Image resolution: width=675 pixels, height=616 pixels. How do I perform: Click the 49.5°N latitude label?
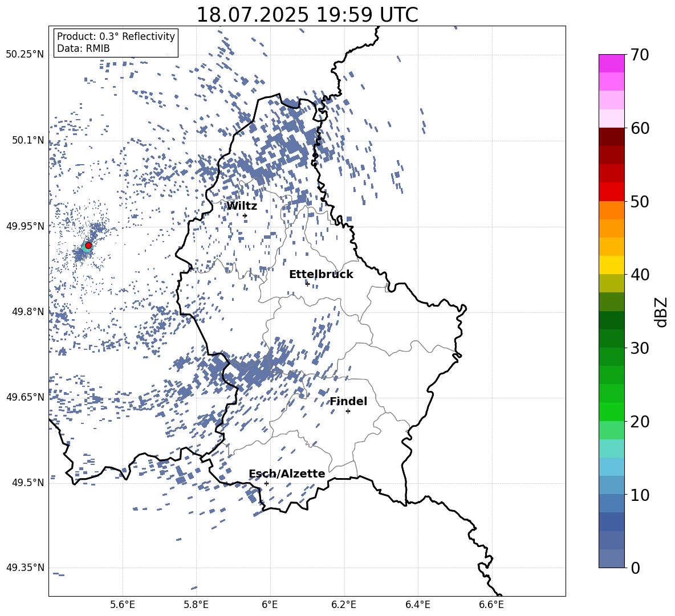[28, 482]
